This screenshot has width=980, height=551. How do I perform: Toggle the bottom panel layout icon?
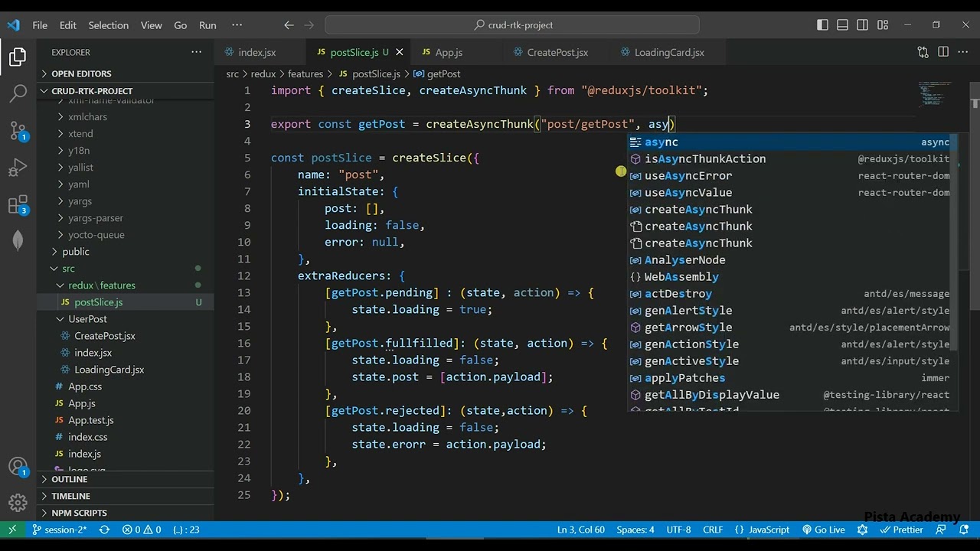point(842,25)
